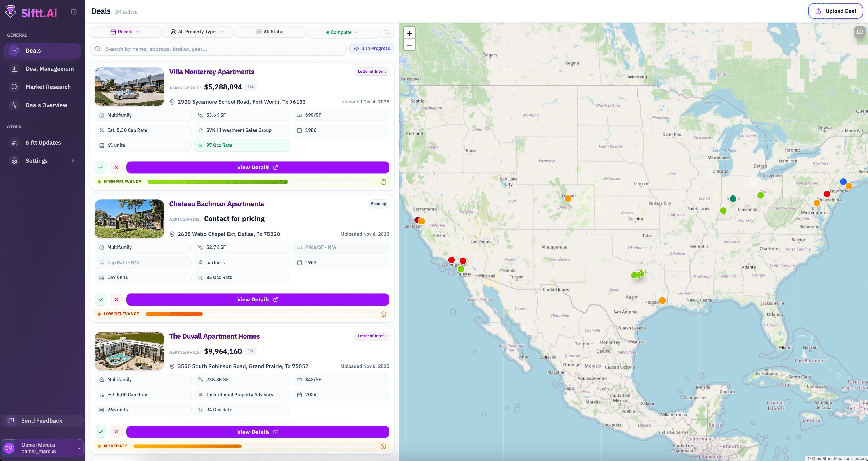The image size is (868, 461).
Task: Zoom in on the map
Action: [x=409, y=33]
